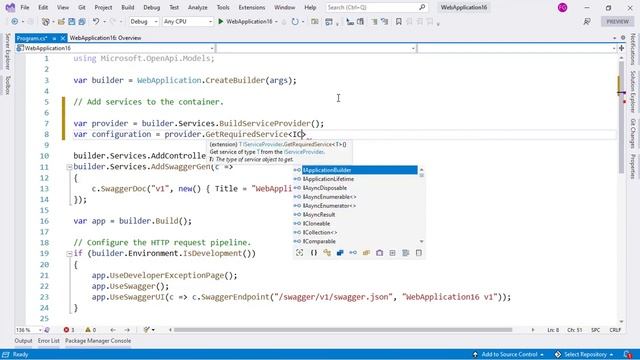Toggle IntelliSense interfaces filter icon
The image size is (640, 360).
[353, 253]
